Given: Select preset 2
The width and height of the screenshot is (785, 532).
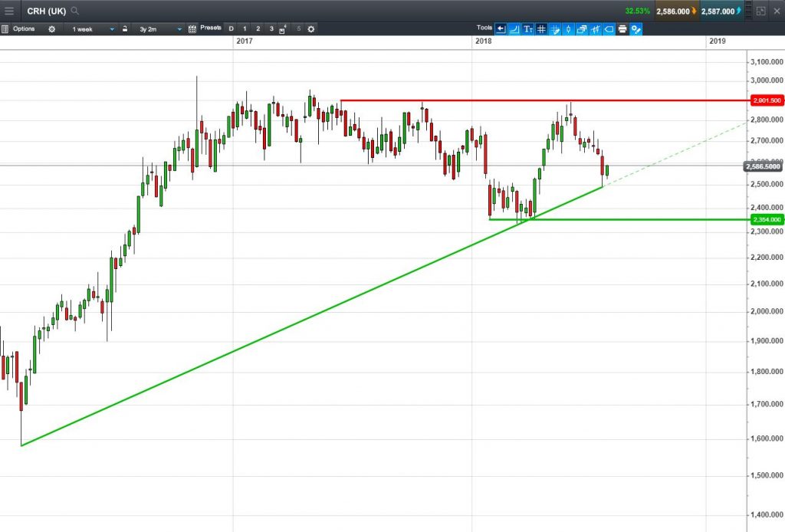Looking at the screenshot, I should [258, 29].
